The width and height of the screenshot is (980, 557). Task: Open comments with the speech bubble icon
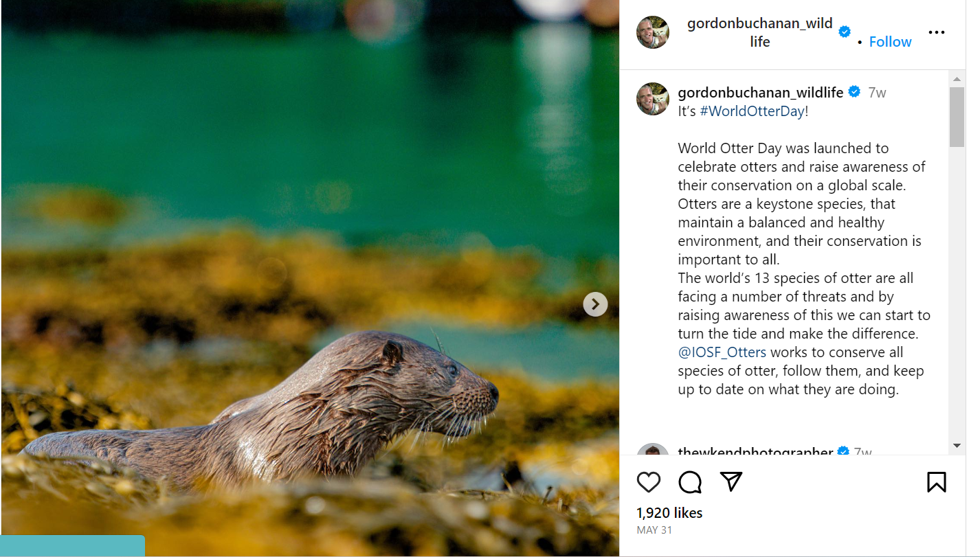point(690,482)
